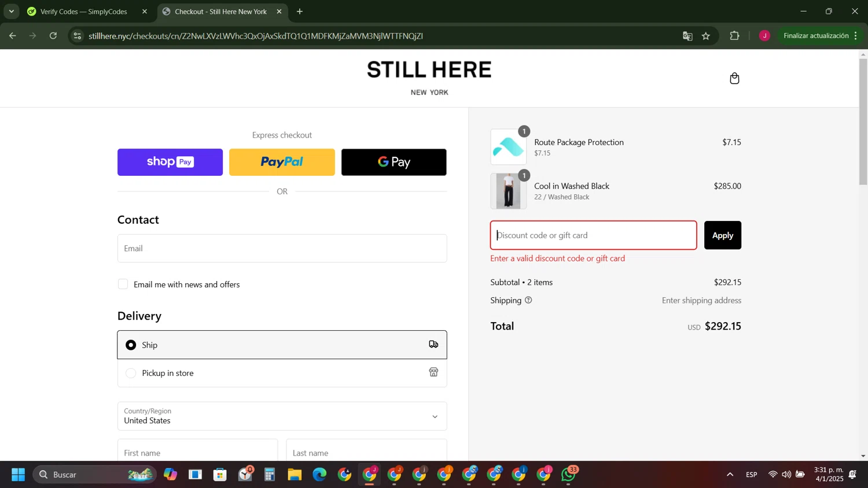Open Chrome's three-dot menu
The width and height of the screenshot is (868, 488).
tap(855, 36)
